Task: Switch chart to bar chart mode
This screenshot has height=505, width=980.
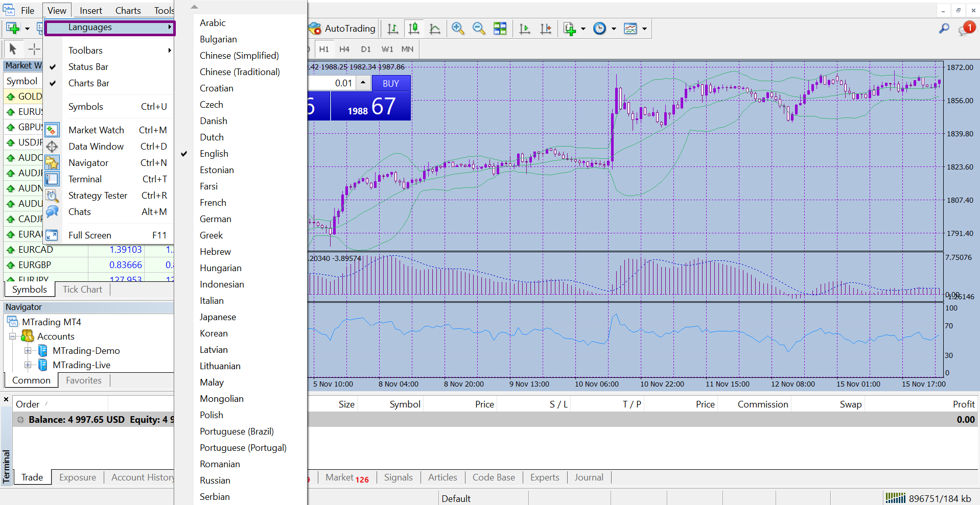Action: 392,29
